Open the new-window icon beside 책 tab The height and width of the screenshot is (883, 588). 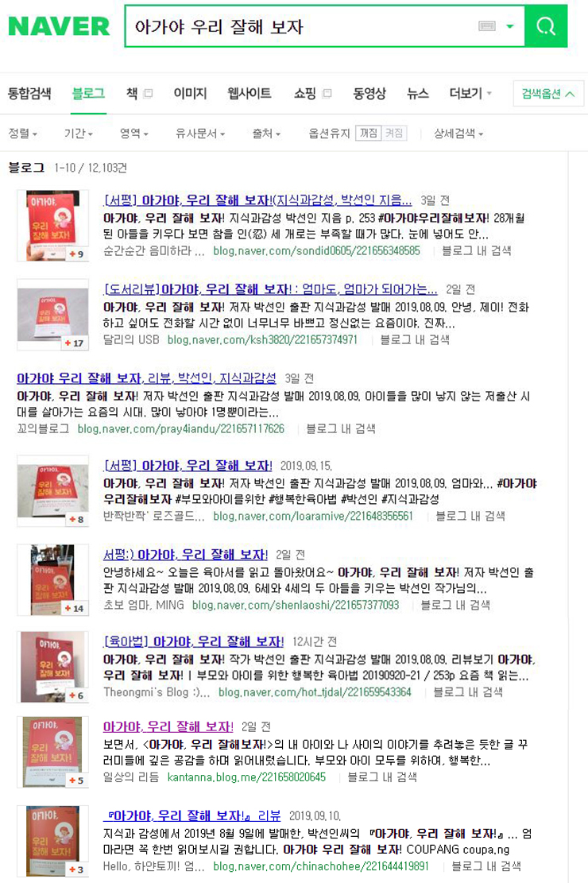coord(148,94)
